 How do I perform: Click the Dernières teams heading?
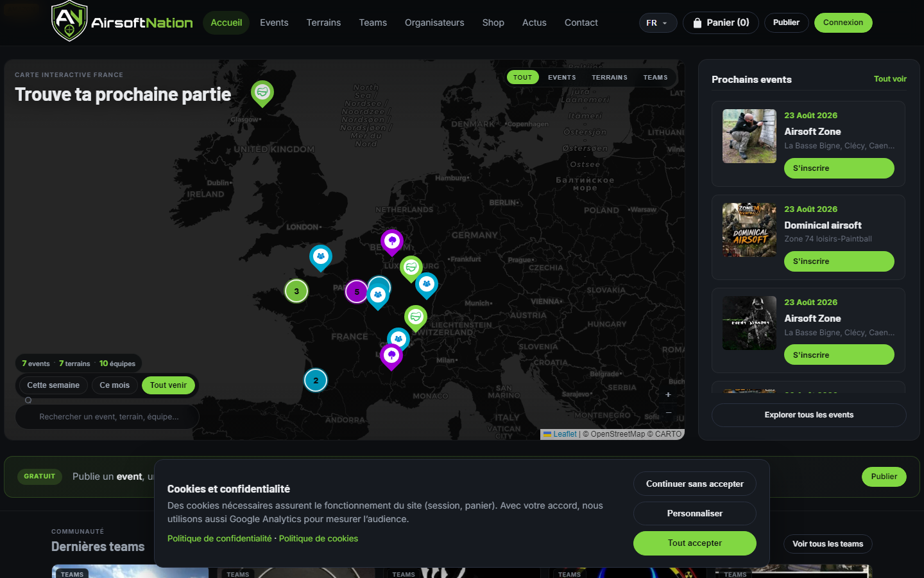(98, 547)
